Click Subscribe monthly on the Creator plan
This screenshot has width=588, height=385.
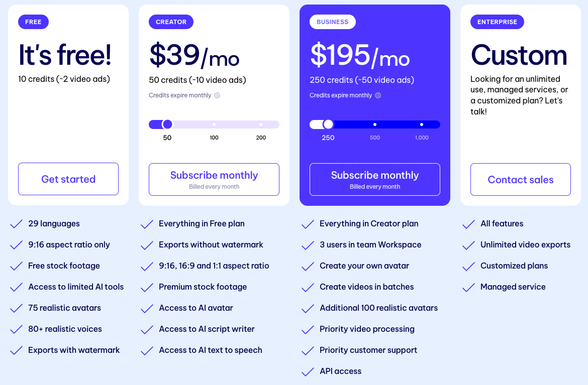point(214,179)
